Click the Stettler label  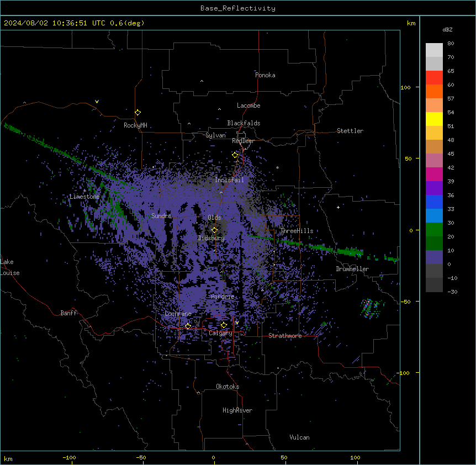[x=350, y=131]
